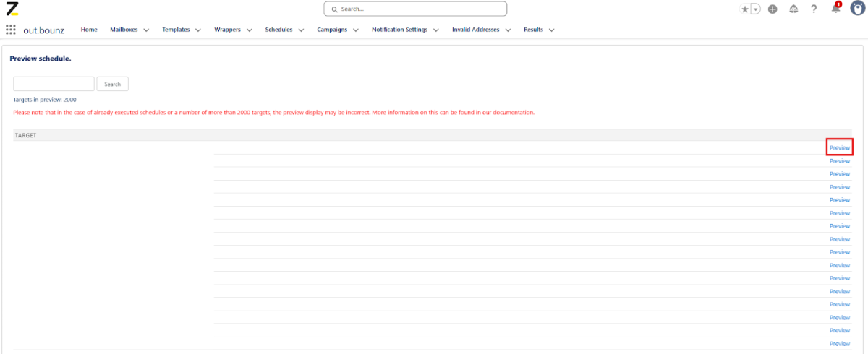
Task: Click the Preview link in the first row
Action: click(x=840, y=147)
